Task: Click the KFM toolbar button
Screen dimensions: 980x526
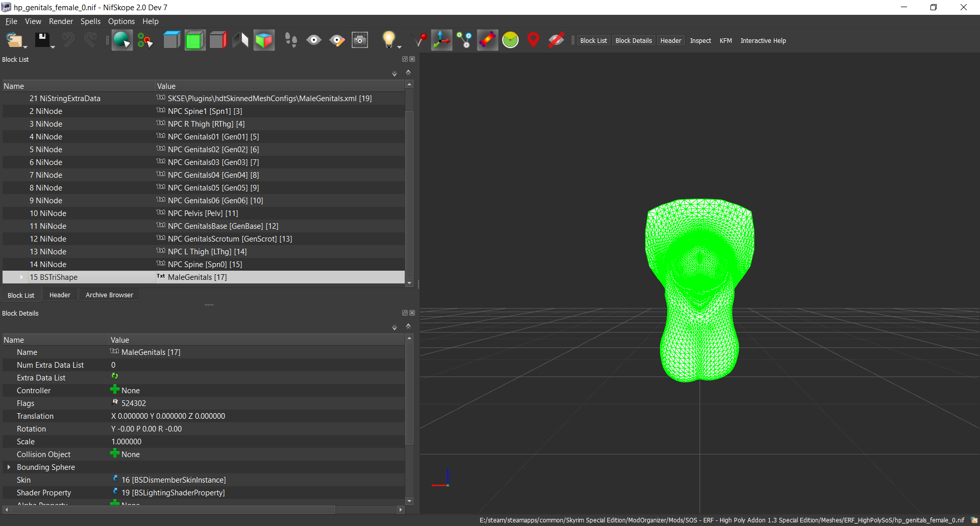Action: [x=726, y=41]
